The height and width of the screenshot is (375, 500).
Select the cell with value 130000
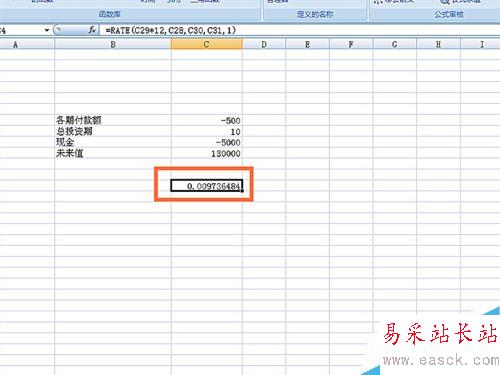click(x=207, y=153)
